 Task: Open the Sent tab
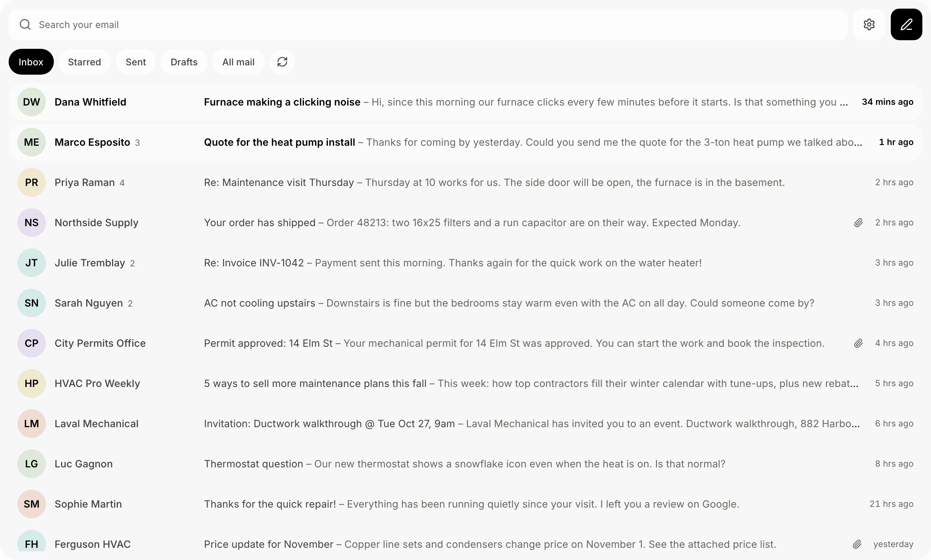pyautogui.click(x=135, y=62)
